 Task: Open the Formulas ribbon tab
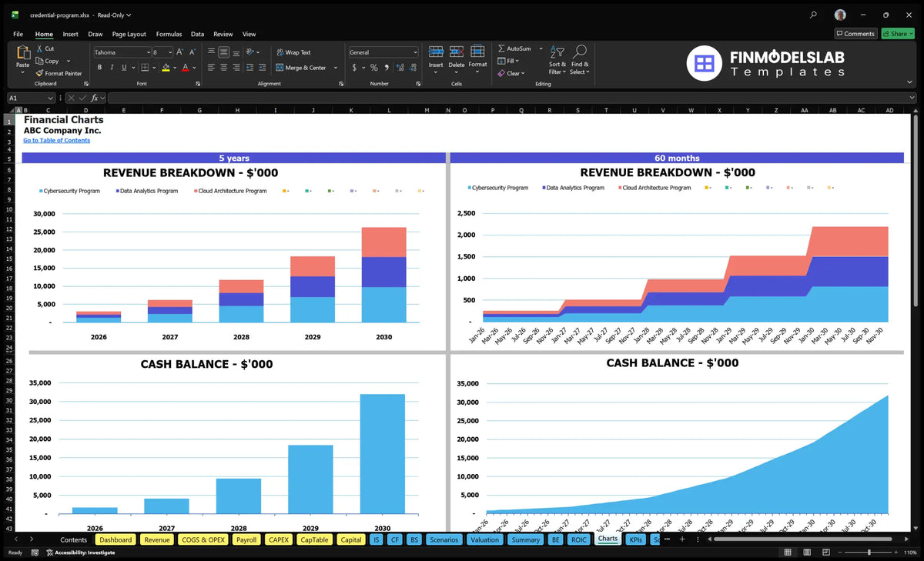click(169, 34)
